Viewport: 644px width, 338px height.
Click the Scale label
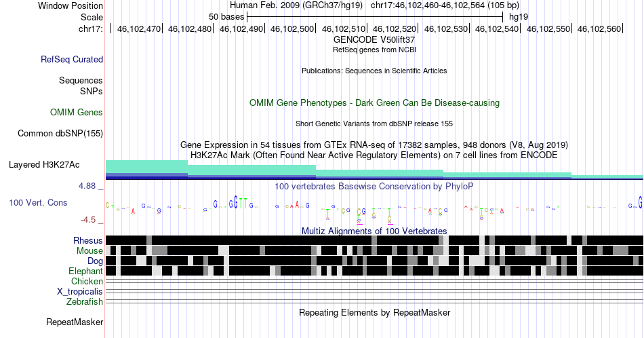(92, 17)
